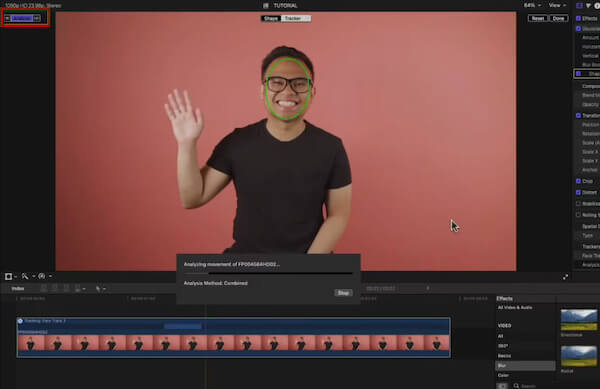Open the retime speedometer dropdown arrow
This screenshot has height=389, width=600.
click(x=50, y=276)
